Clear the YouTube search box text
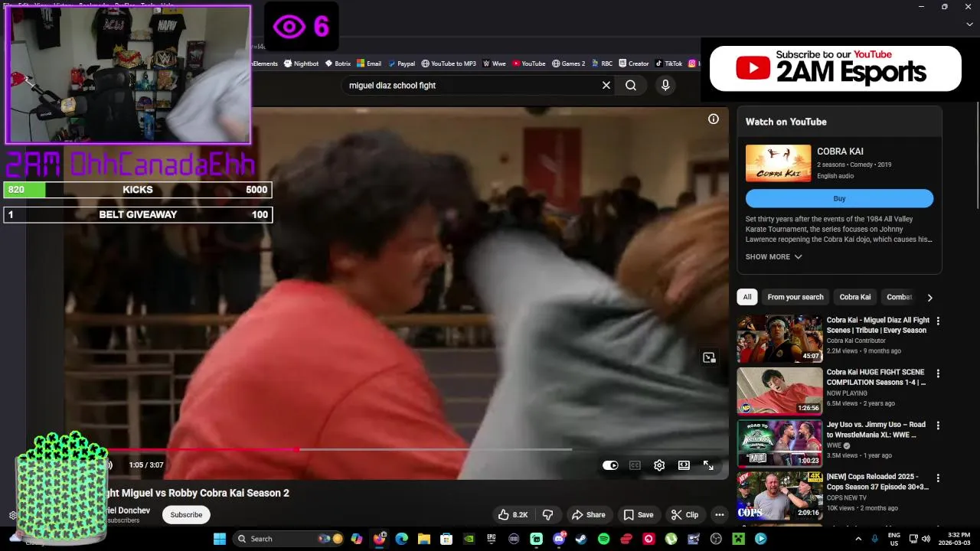 coord(606,85)
